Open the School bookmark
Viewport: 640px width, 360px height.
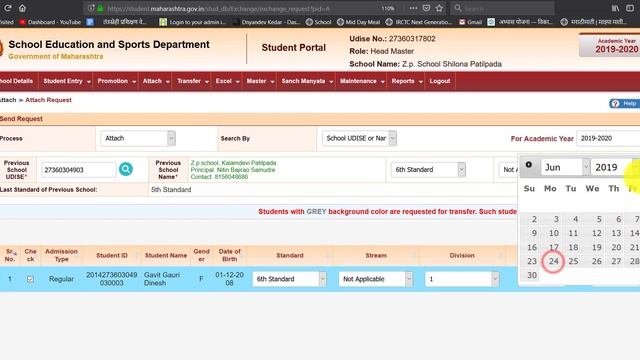tap(318, 22)
